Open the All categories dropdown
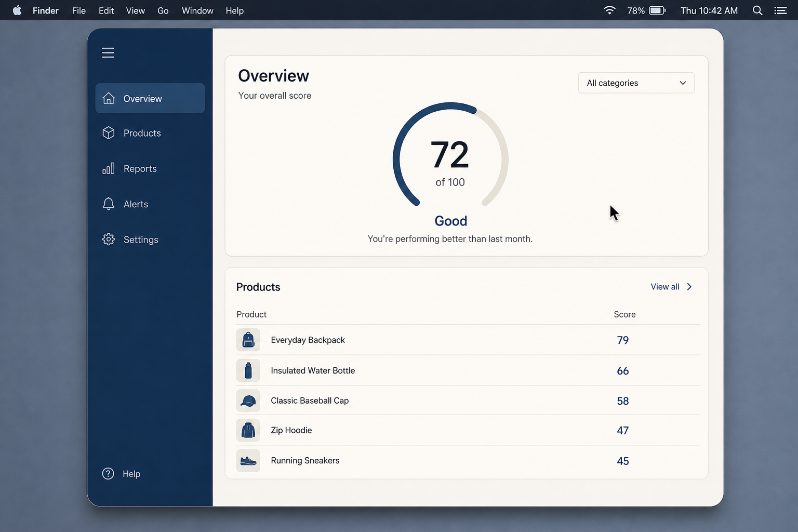 (x=636, y=83)
